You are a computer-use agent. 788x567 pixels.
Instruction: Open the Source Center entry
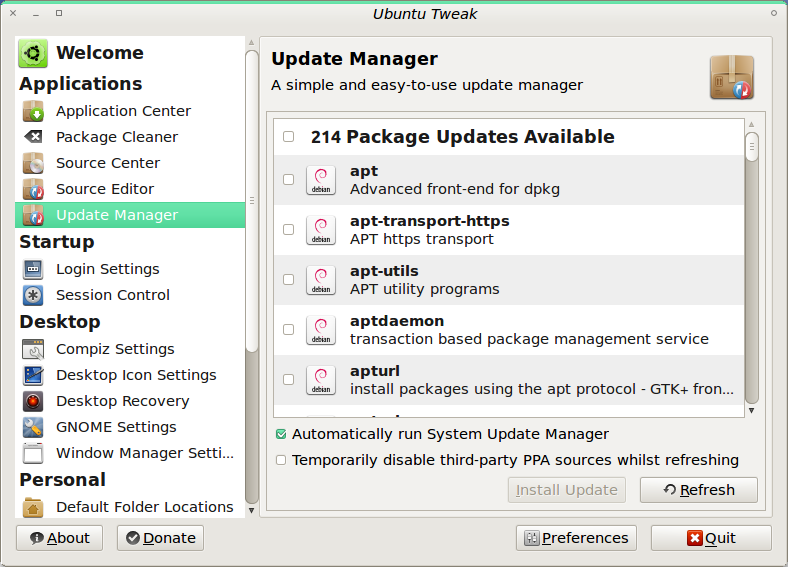coord(130,163)
